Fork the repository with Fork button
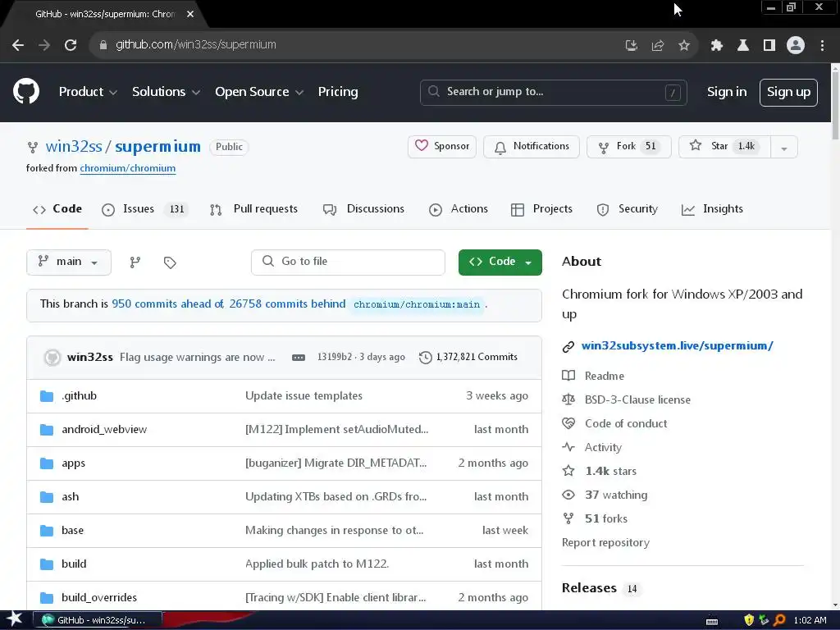This screenshot has width=840, height=630. pos(629,147)
